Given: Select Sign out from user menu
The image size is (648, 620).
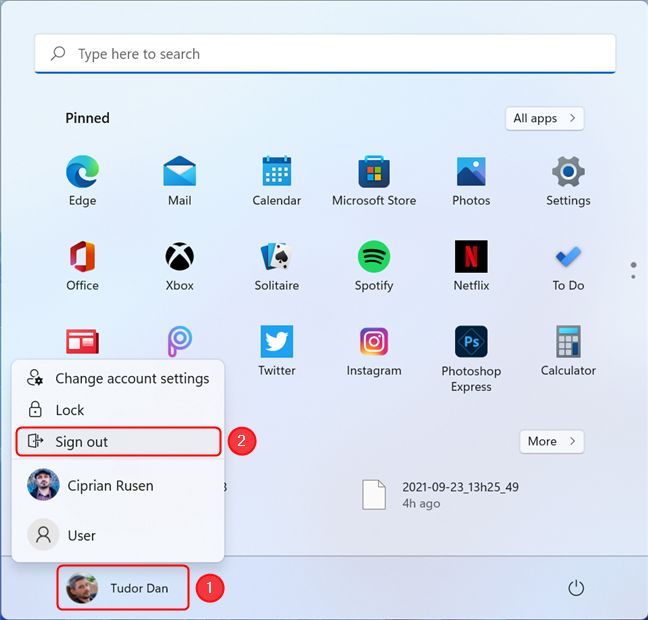Looking at the screenshot, I should tap(118, 442).
